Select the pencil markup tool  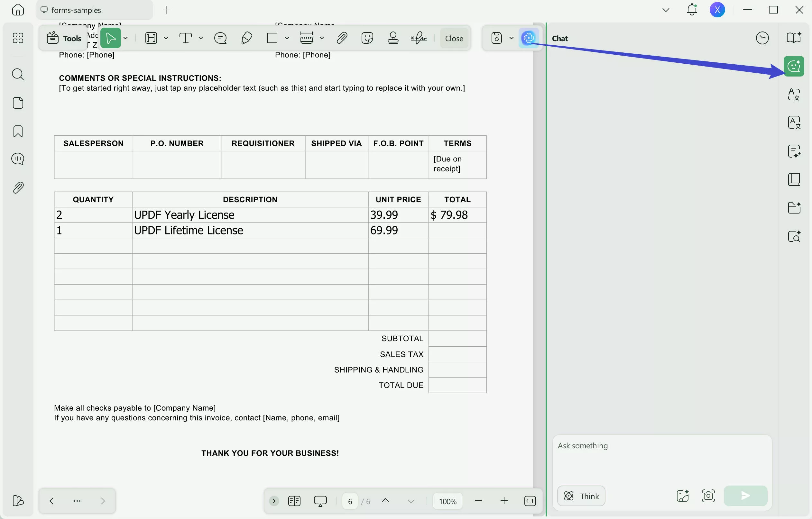[x=246, y=38]
